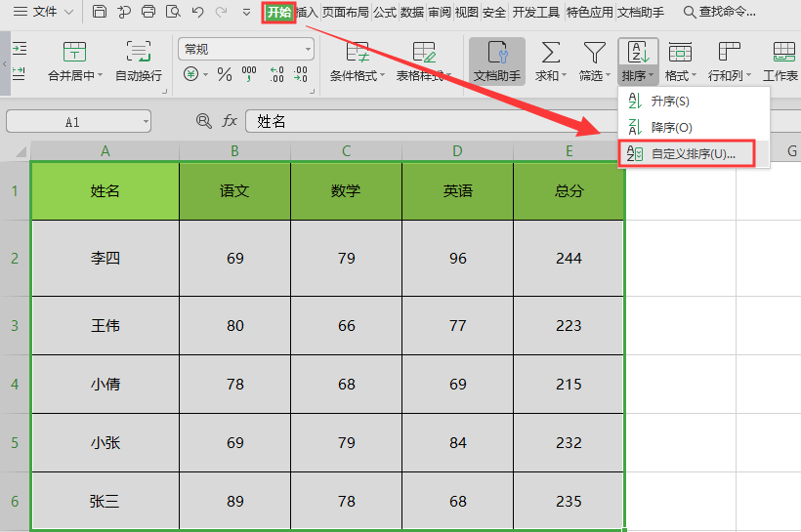The image size is (801, 532).
Task: Expand the Name Box dropdown for A1
Action: [146, 122]
